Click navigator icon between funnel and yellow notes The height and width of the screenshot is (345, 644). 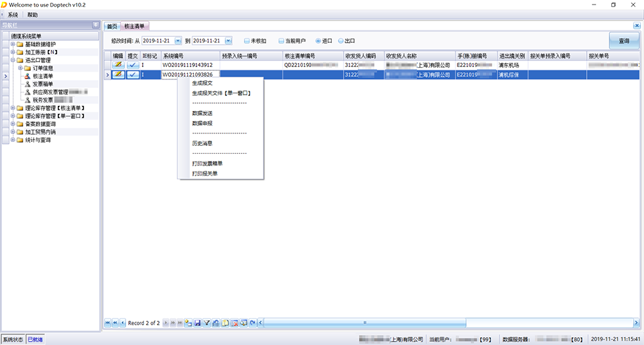[216, 323]
